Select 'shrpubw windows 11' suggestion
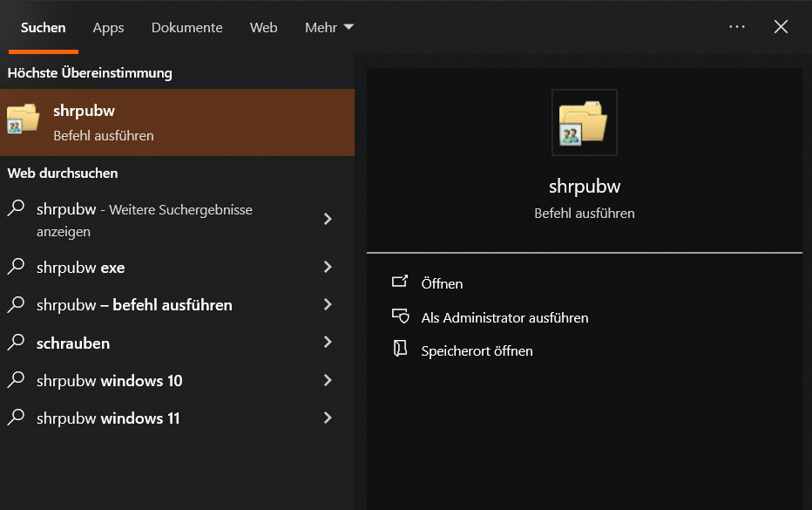 [177, 418]
